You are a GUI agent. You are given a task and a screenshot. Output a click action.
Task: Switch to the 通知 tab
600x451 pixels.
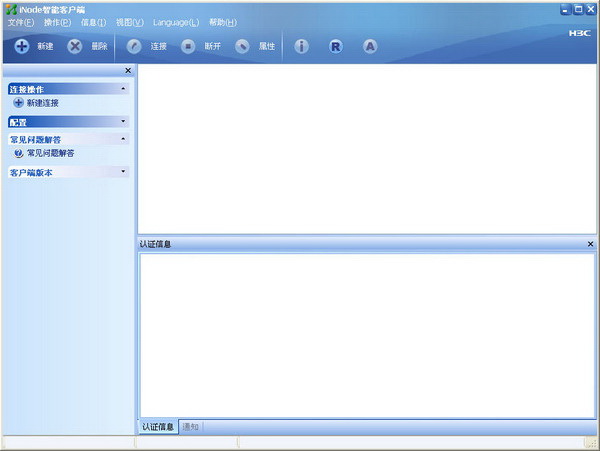coord(191,427)
